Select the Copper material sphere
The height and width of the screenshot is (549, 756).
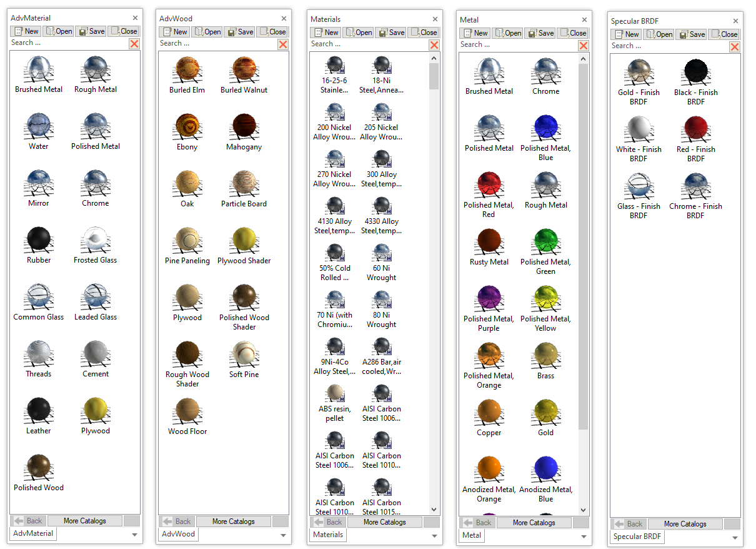(489, 418)
